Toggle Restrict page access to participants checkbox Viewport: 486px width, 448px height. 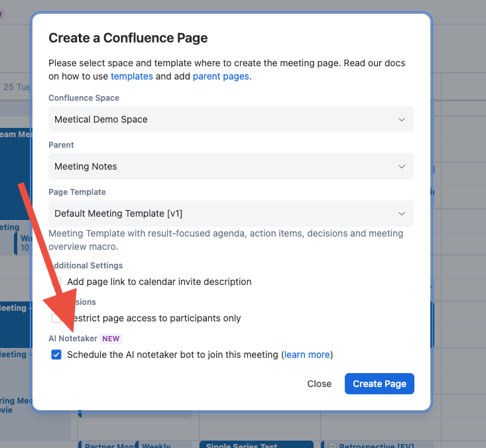[56, 318]
